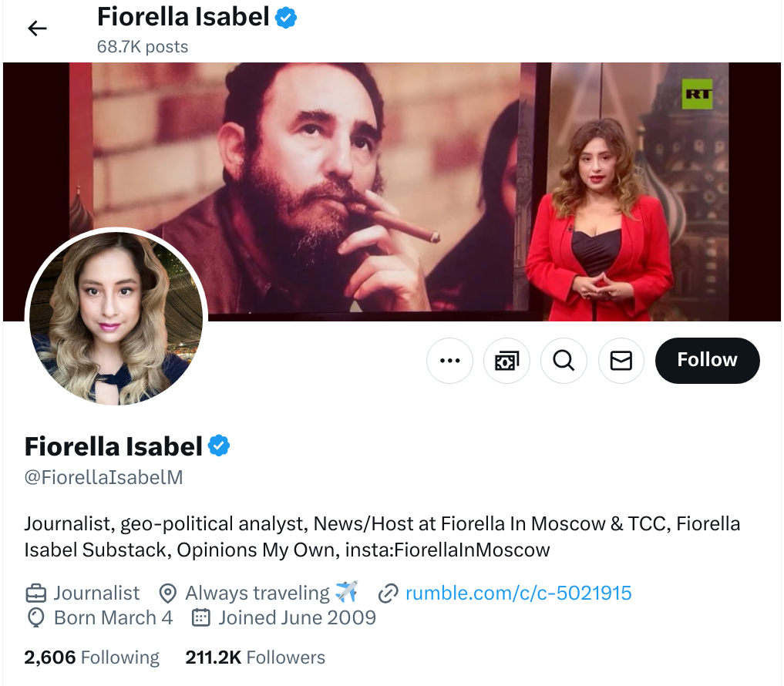Click the verified badge beside header name
This screenshot has height=686, width=784.
pyautogui.click(x=287, y=18)
